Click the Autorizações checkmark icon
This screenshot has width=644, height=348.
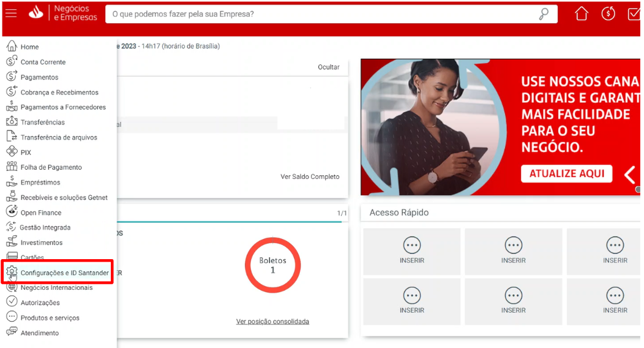click(12, 301)
